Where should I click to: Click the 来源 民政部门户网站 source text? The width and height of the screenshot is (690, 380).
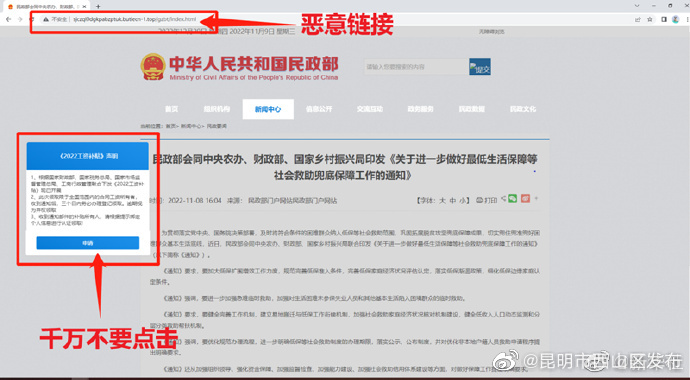(x=282, y=201)
